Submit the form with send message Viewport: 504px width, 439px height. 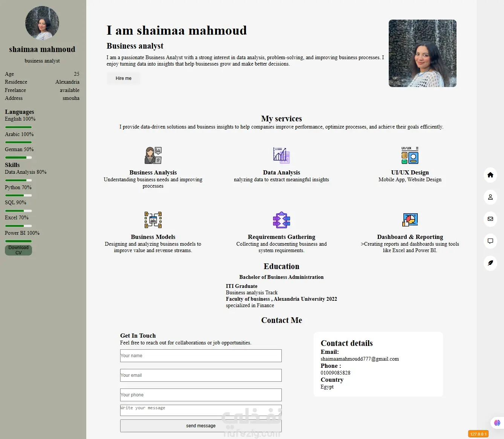coord(201,426)
